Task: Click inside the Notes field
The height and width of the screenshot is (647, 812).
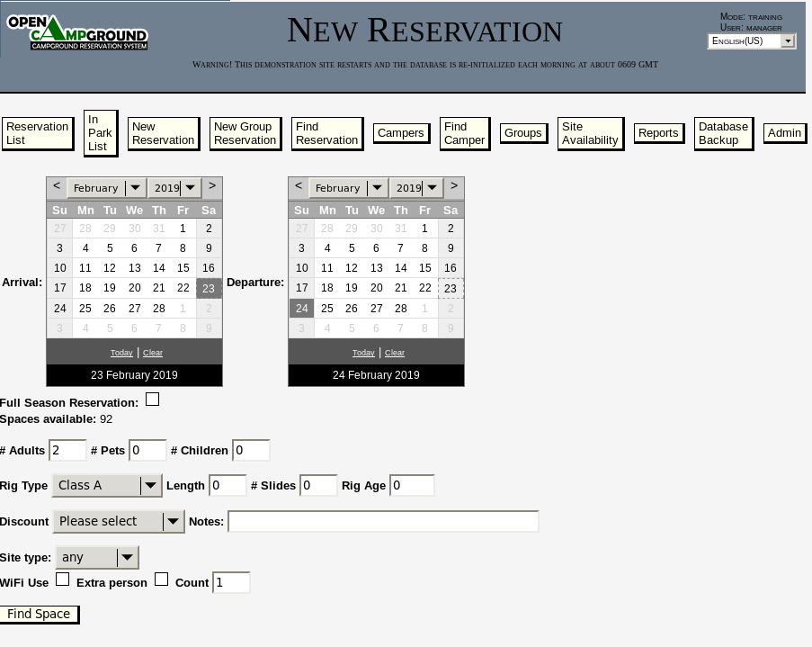Action: pos(382,521)
